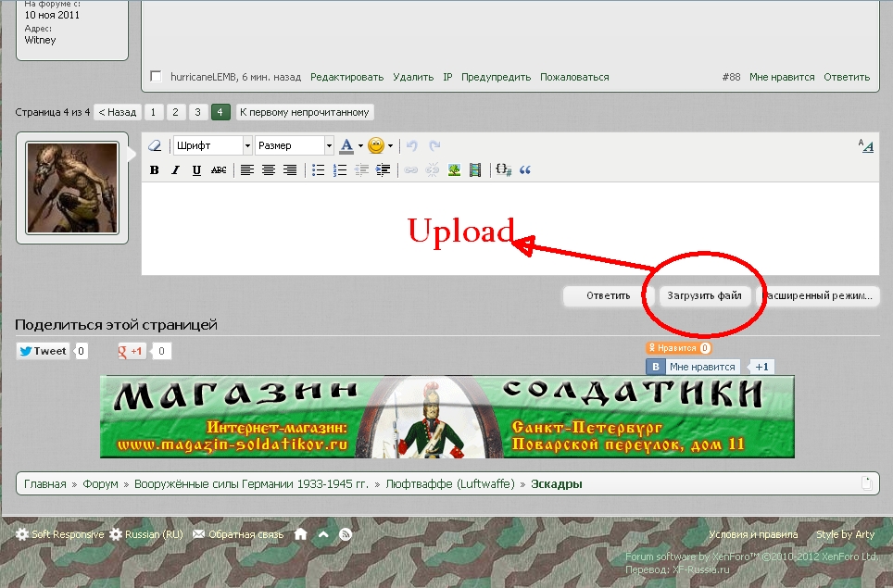Jump to К первому непрочитанному
The height and width of the screenshot is (588, 893).
click(x=305, y=112)
